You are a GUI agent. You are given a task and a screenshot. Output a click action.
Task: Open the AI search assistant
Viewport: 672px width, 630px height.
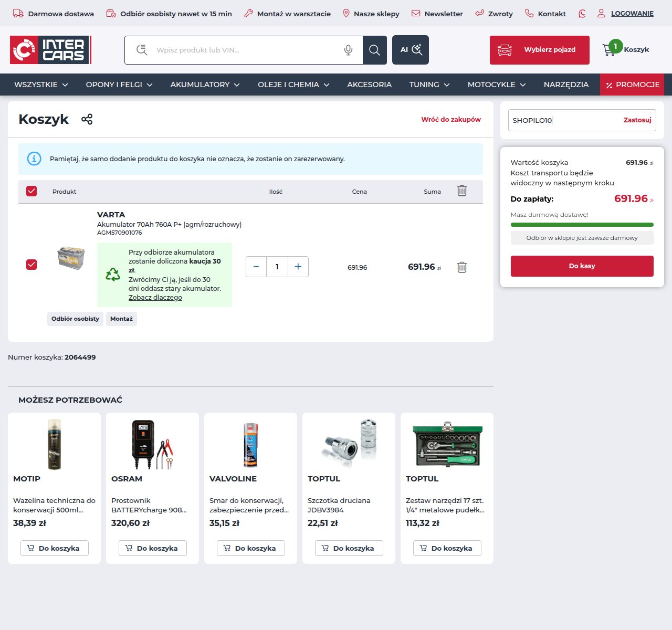411,50
